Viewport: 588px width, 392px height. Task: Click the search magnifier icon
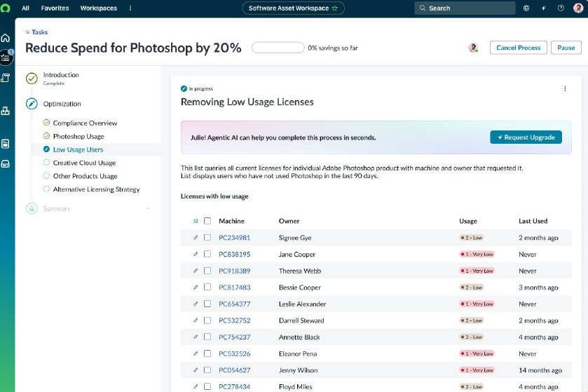(x=422, y=8)
